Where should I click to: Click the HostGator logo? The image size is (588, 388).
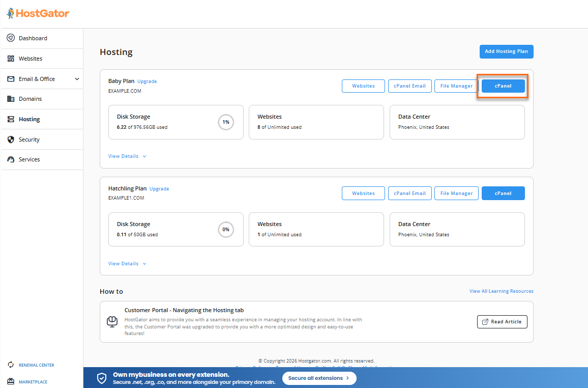tap(38, 14)
